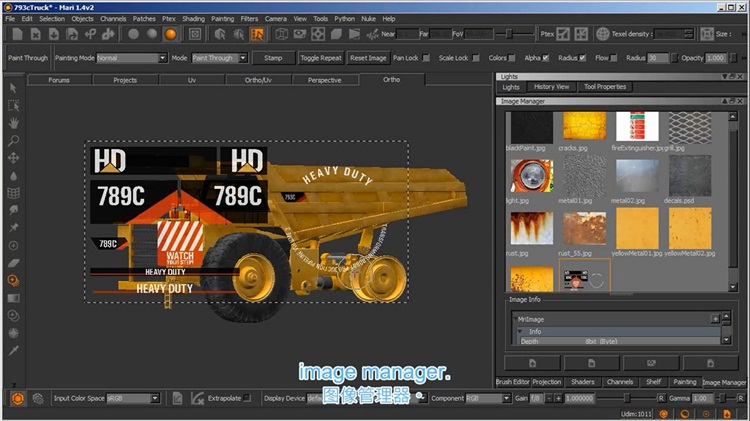Collapse the Info section triangle
This screenshot has width=750, height=421.
(520, 331)
